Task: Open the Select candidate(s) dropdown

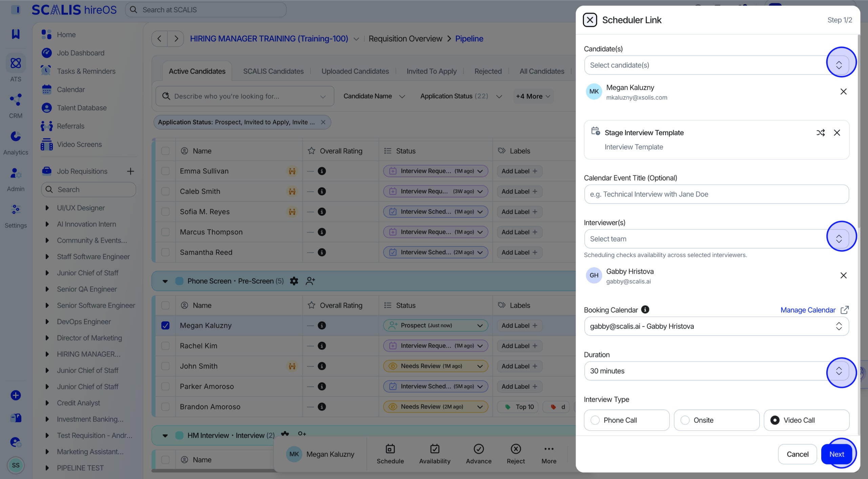Action: pyautogui.click(x=716, y=65)
